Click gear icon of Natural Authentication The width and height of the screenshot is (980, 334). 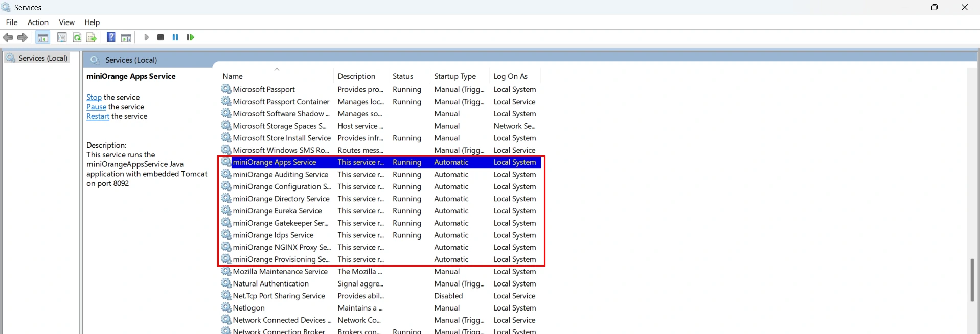pos(226,284)
